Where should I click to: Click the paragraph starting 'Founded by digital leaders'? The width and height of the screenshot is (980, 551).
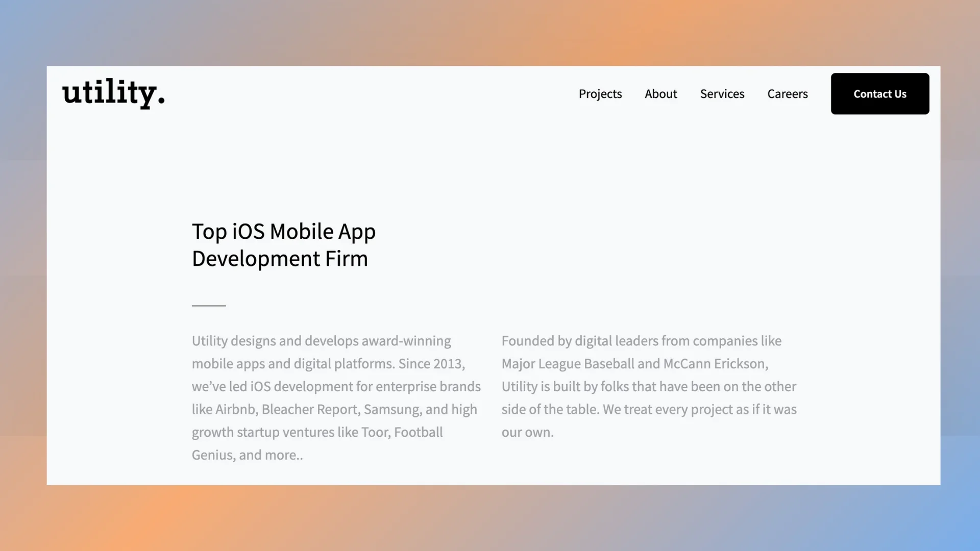(x=648, y=386)
